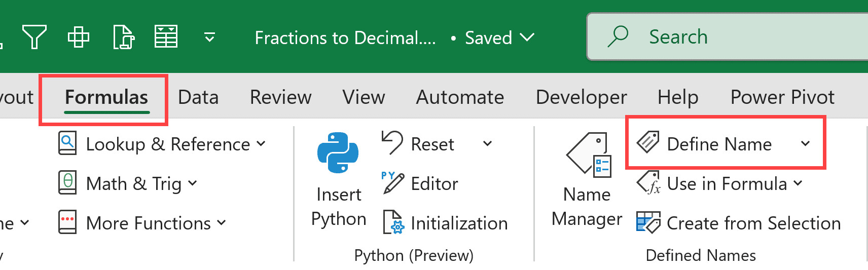Open the Developer ribbon tab

pyautogui.click(x=581, y=97)
